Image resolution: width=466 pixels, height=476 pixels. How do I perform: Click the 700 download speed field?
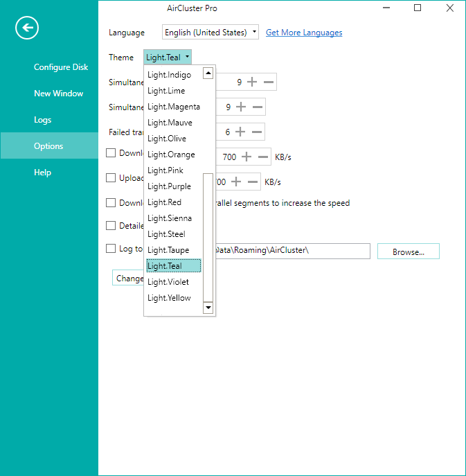(229, 157)
